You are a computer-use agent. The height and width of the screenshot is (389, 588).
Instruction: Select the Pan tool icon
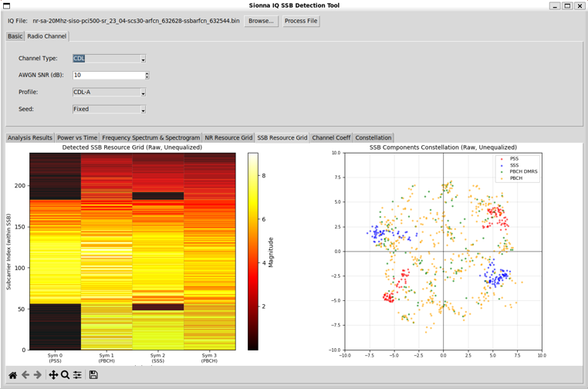tap(53, 375)
